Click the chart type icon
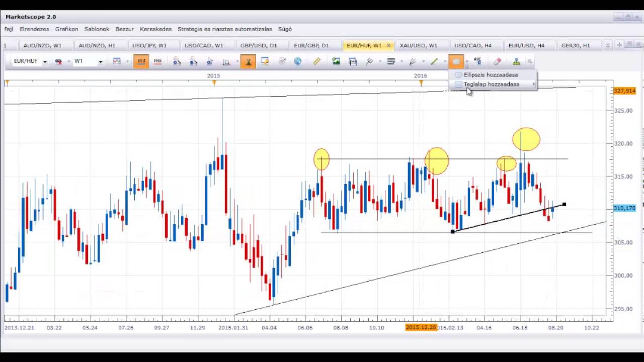 [117, 61]
